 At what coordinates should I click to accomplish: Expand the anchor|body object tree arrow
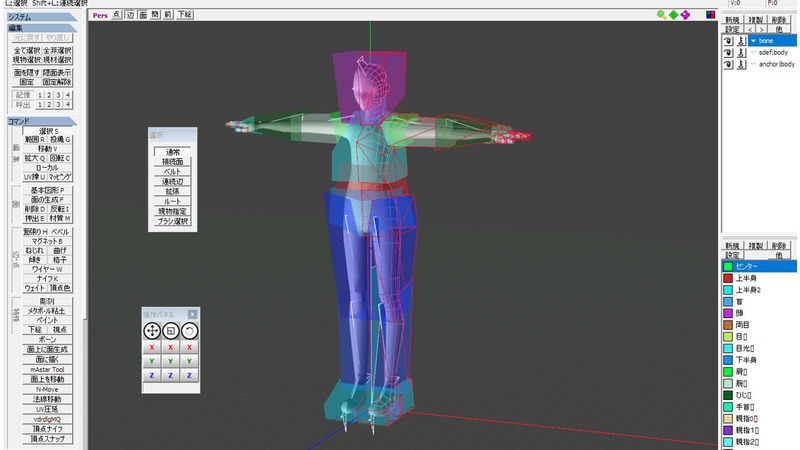(754, 64)
